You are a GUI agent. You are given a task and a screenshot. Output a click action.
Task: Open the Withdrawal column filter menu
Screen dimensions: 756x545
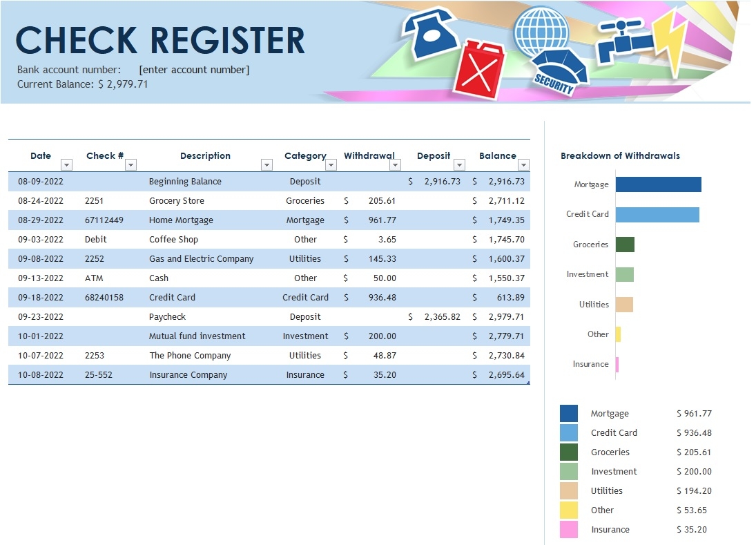click(395, 165)
